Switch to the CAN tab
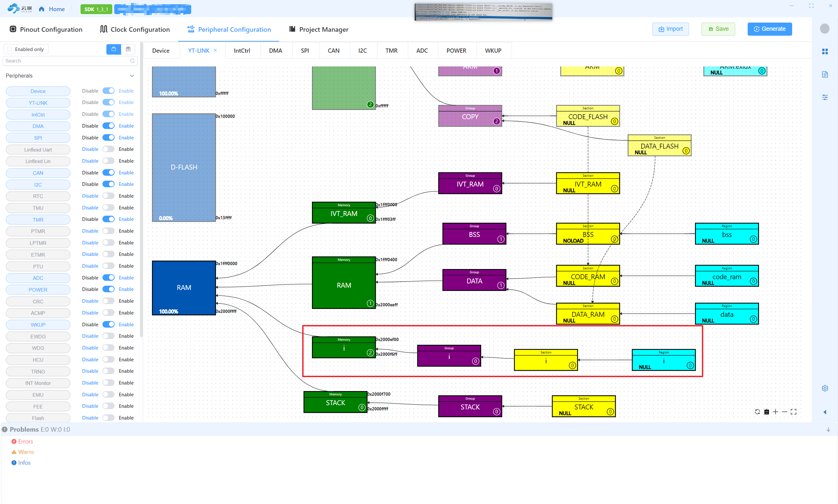 [x=334, y=51]
